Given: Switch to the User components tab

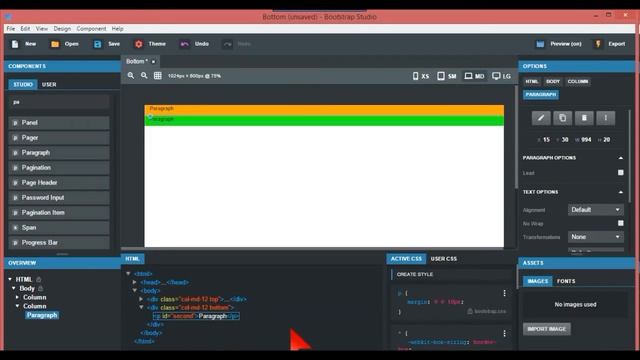Looking at the screenshot, I should point(49,84).
